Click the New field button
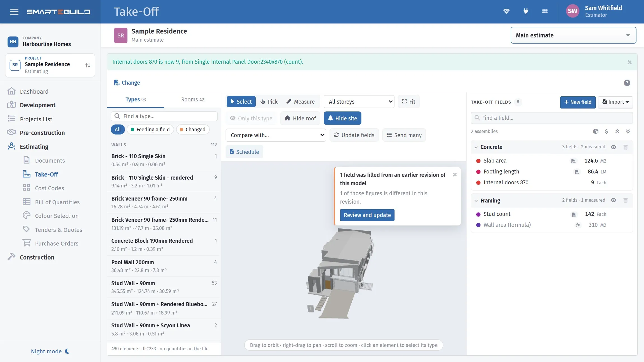The width and height of the screenshot is (644, 362). [x=578, y=102]
